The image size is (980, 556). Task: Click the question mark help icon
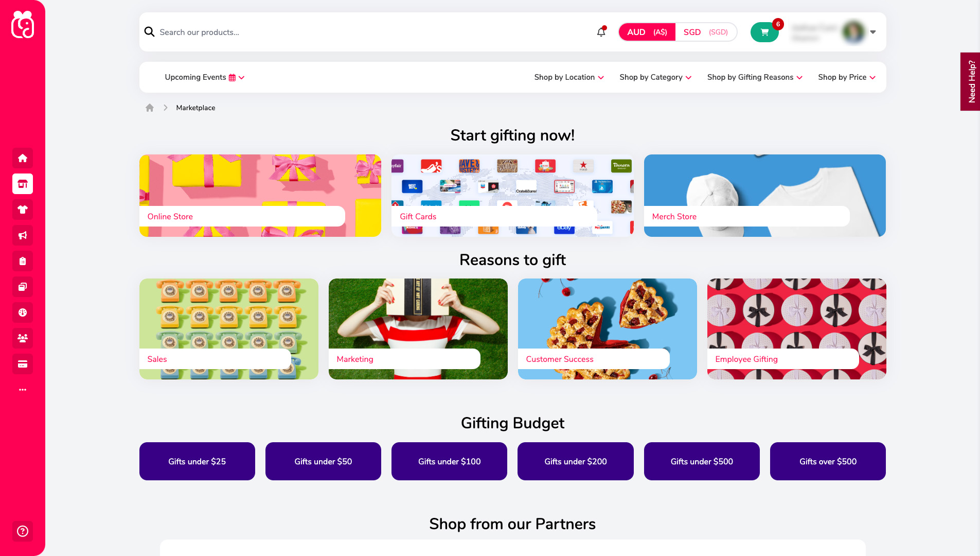23,531
